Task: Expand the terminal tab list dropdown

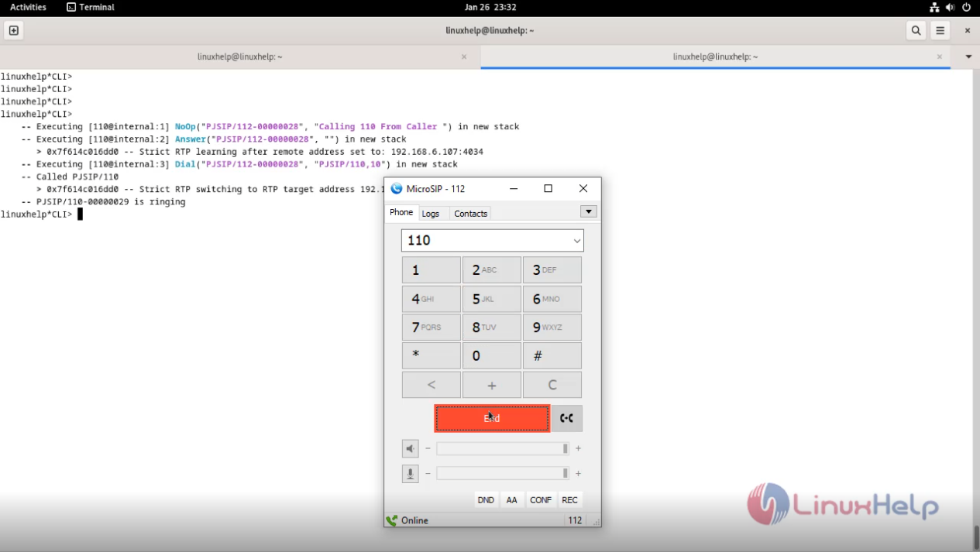Action: click(968, 57)
